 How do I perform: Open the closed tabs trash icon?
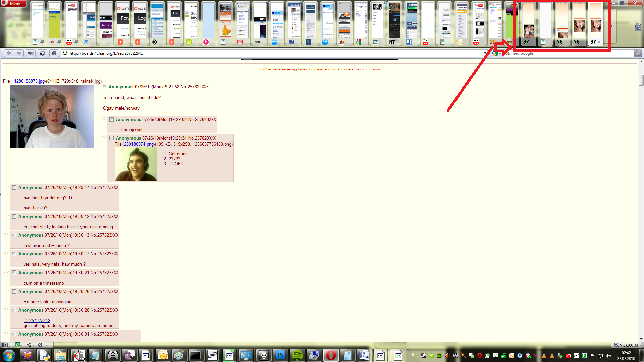pyautogui.click(x=638, y=27)
